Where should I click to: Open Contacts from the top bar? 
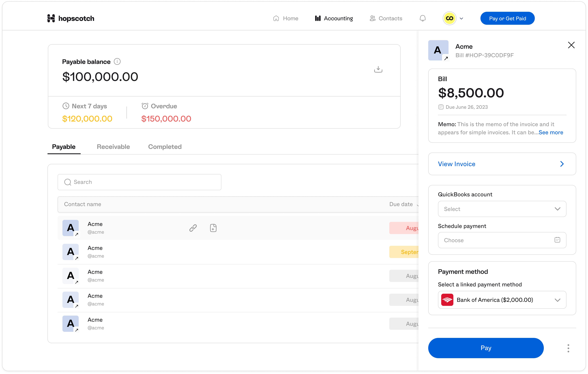[373, 18]
